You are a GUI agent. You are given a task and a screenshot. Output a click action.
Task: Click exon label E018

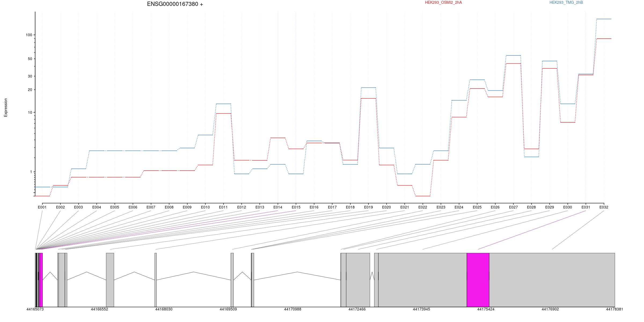tap(350, 207)
